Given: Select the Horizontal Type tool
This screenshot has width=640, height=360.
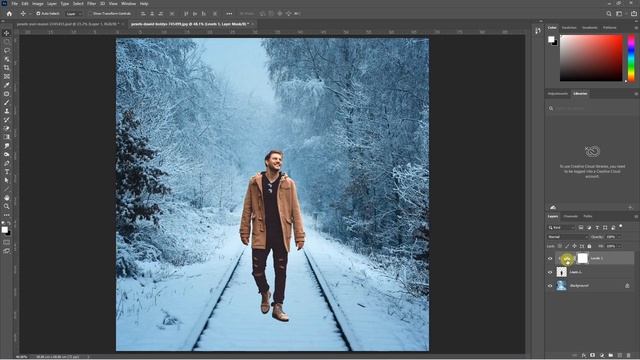Looking at the screenshot, I should pyautogui.click(x=7, y=172).
